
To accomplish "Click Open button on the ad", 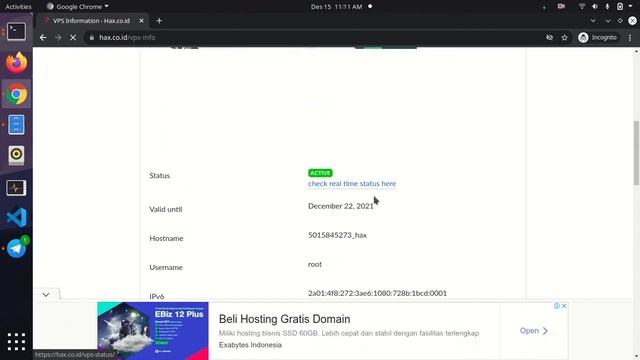I will [533, 331].
